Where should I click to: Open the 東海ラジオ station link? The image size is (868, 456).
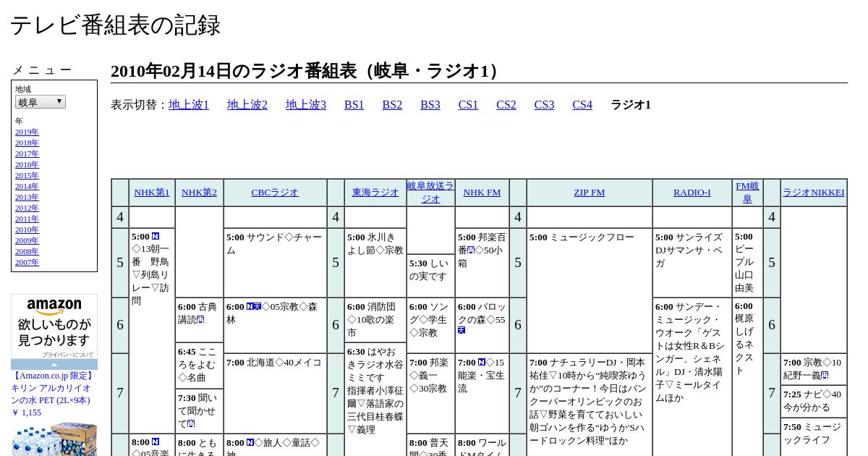(x=375, y=193)
